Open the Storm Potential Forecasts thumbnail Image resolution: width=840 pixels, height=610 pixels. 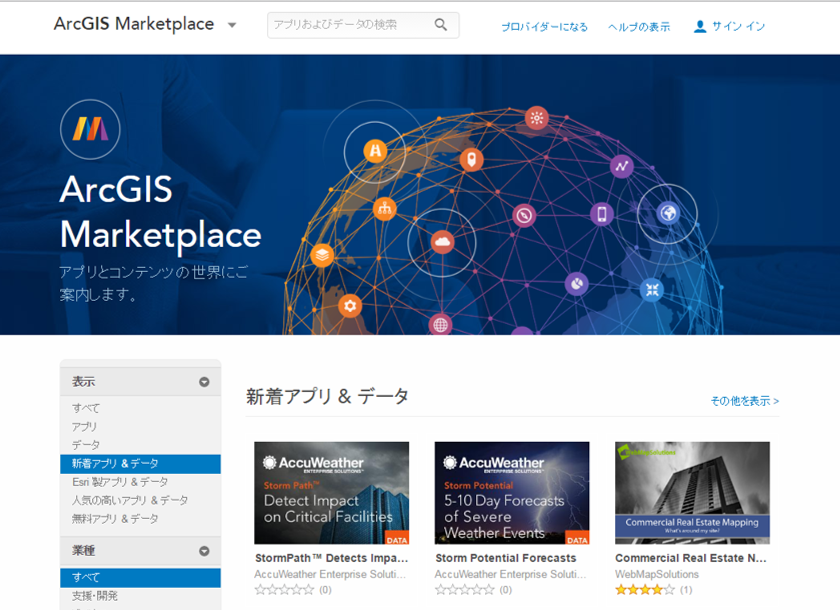(x=511, y=493)
